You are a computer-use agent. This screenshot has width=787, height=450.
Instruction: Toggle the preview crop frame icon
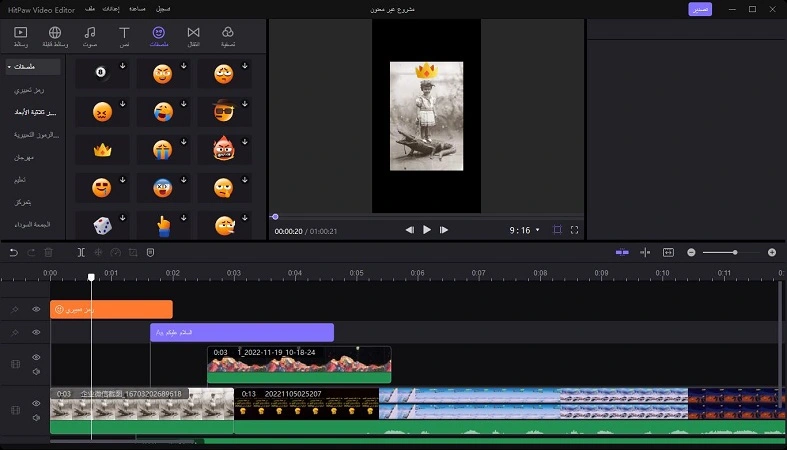557,230
